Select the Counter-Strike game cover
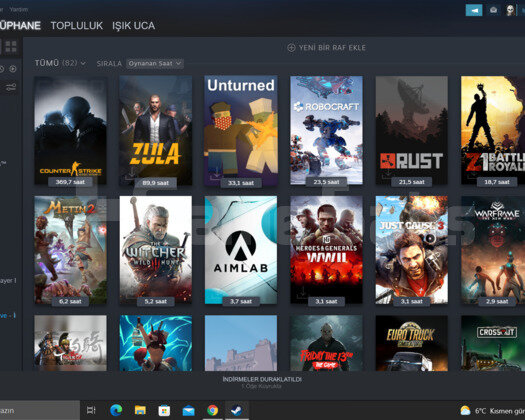The width and height of the screenshot is (525, 420). point(70,131)
